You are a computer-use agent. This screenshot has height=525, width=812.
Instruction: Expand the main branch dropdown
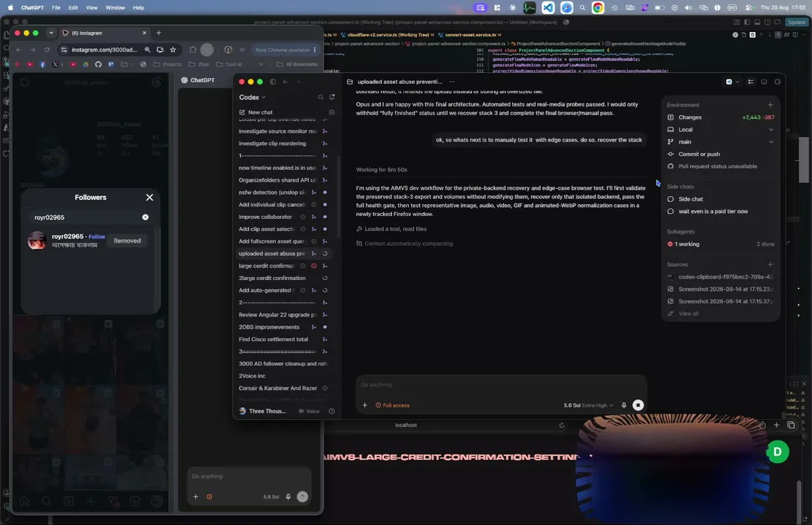point(770,142)
